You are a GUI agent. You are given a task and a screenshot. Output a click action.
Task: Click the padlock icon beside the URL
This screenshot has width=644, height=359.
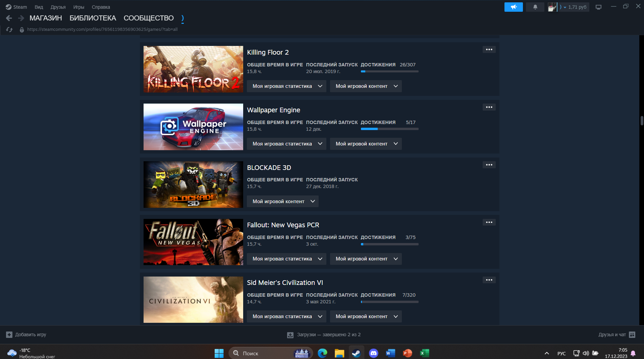pyautogui.click(x=22, y=29)
